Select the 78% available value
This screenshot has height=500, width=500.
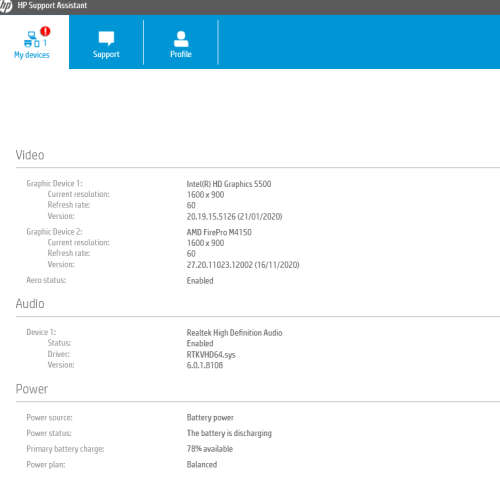pyautogui.click(x=210, y=449)
